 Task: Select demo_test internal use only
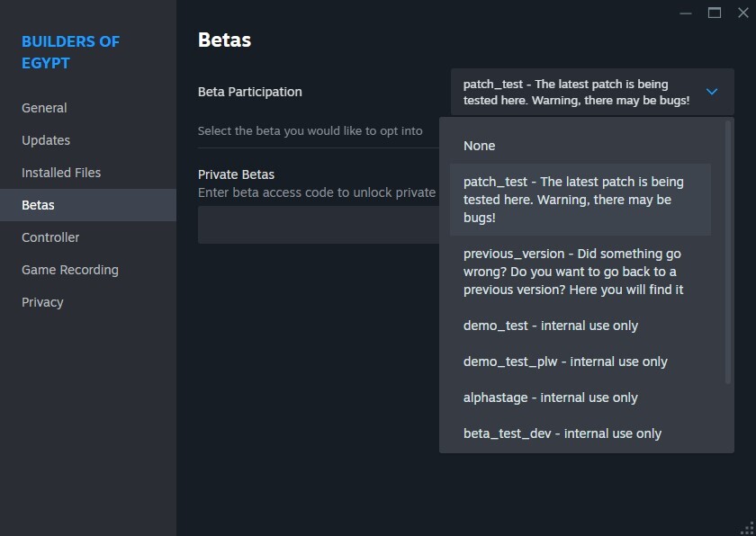pos(580,326)
